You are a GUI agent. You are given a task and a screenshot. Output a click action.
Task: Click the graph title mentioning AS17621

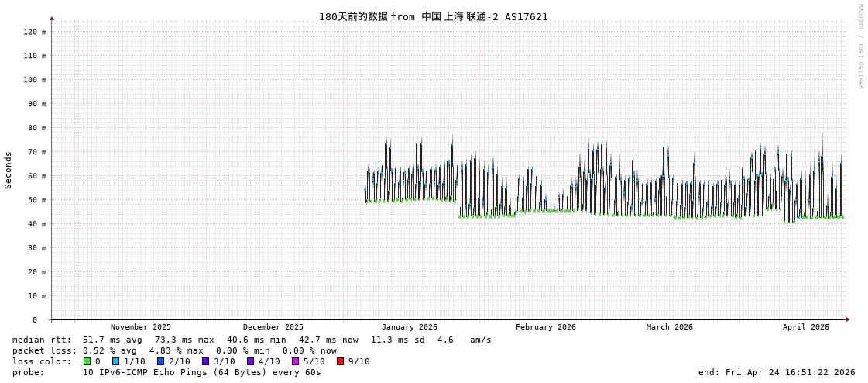434,17
